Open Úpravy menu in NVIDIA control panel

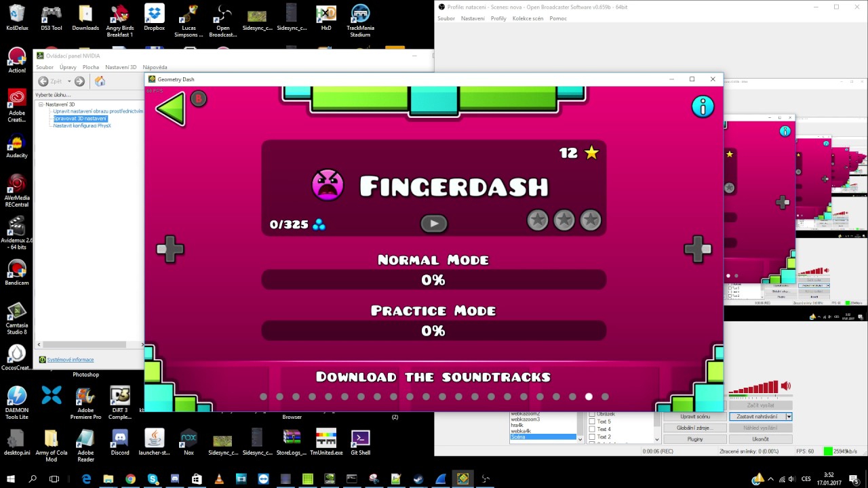point(68,67)
